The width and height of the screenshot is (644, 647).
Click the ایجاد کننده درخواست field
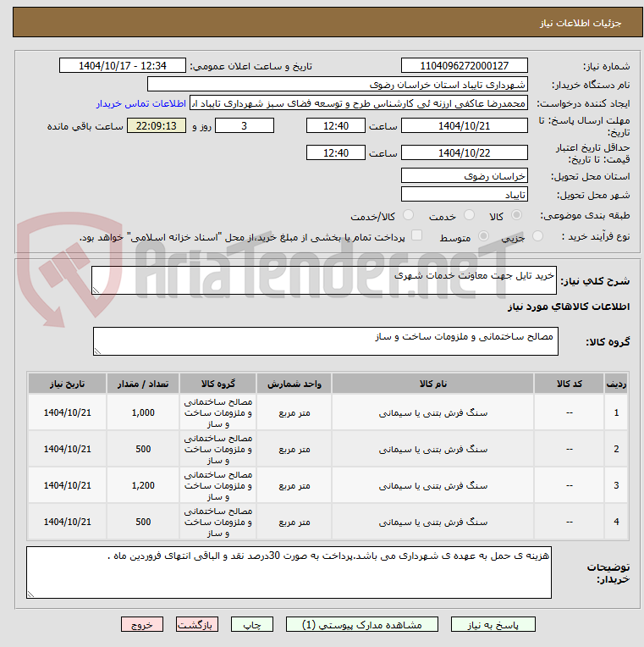point(358,102)
